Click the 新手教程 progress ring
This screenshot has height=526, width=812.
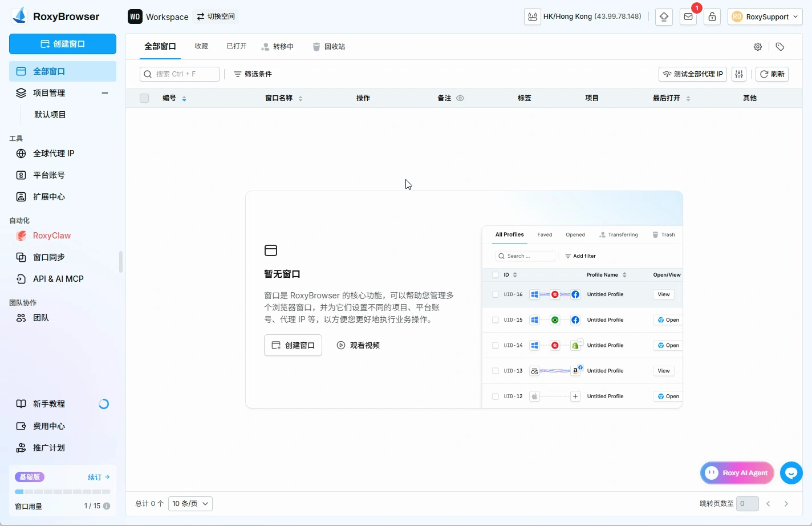click(x=104, y=404)
